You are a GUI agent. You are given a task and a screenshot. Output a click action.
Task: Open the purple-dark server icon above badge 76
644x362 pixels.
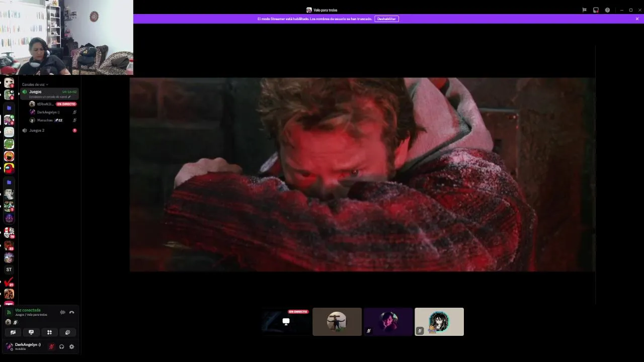coord(9,218)
